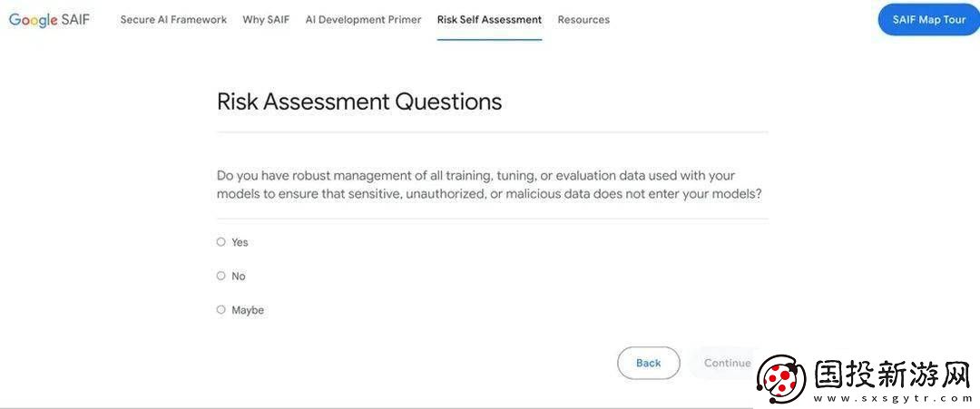The width and height of the screenshot is (980, 409).
Task: Select the Risk Self Assessment tab
Action: point(489,19)
